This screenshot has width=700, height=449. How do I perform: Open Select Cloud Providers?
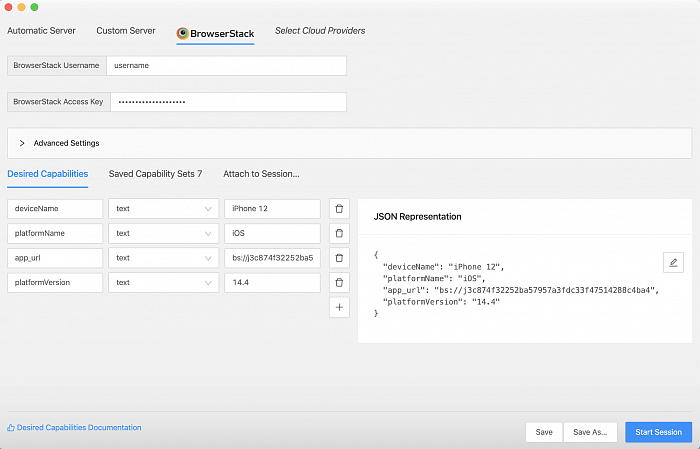[x=320, y=31]
